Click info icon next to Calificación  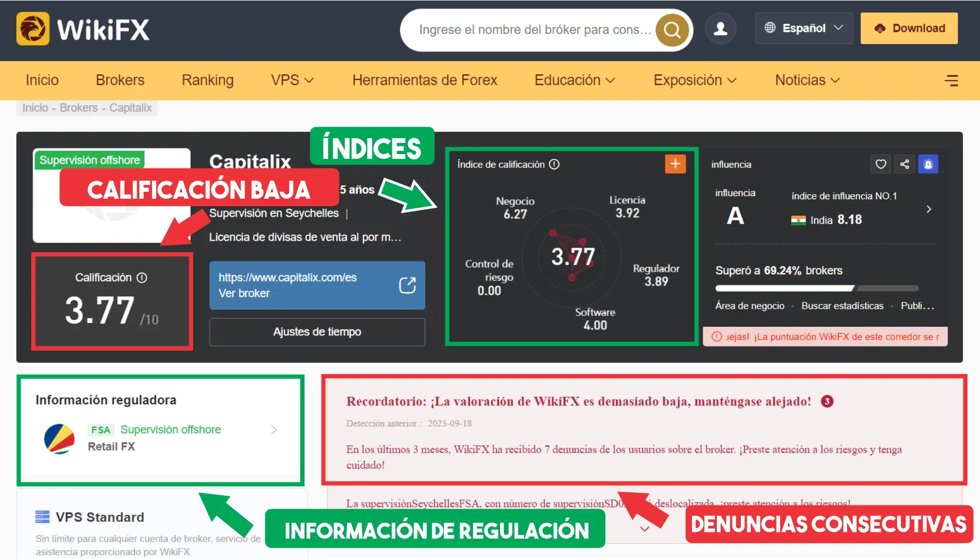[142, 277]
